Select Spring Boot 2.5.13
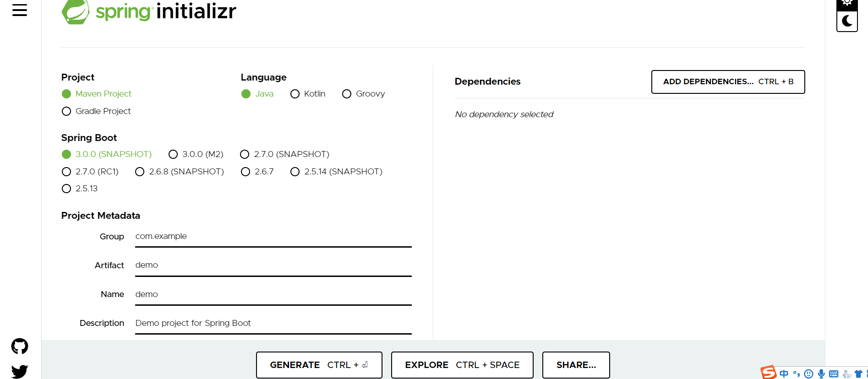This screenshot has width=868, height=379. [79, 189]
